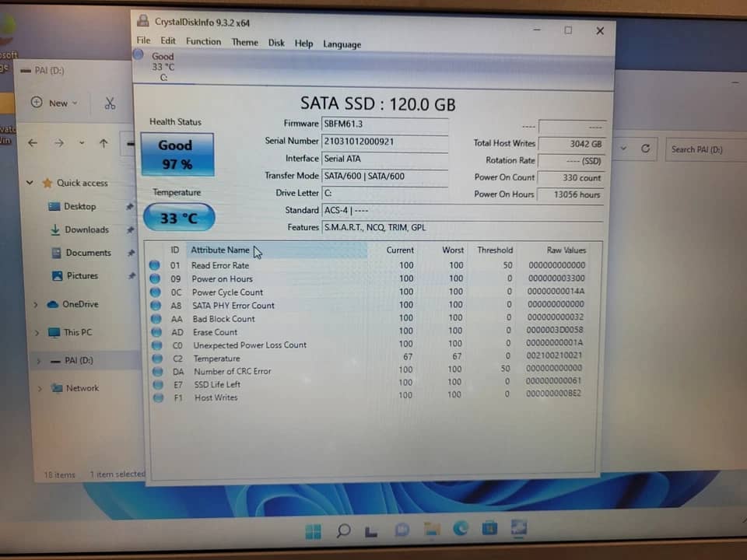Click the status circle of Bad Block Count

pos(156,319)
